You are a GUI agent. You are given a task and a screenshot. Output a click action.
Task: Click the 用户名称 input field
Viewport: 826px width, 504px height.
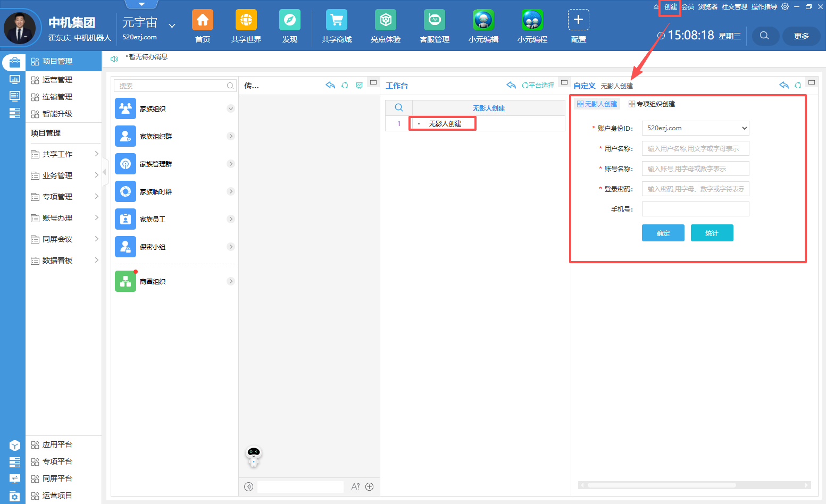[x=695, y=148]
